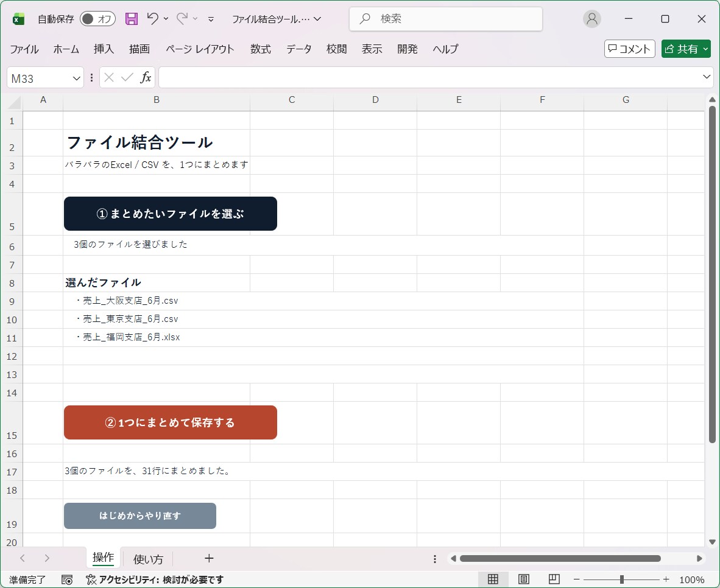Click the next sheet navigation arrow
Viewport: 720px width, 588px height.
(47, 558)
